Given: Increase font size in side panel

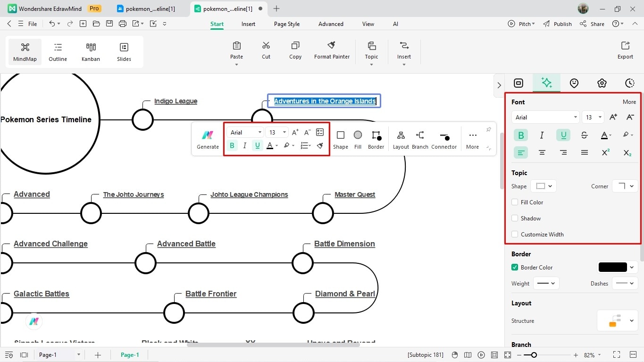Looking at the screenshot, I should 613,117.
